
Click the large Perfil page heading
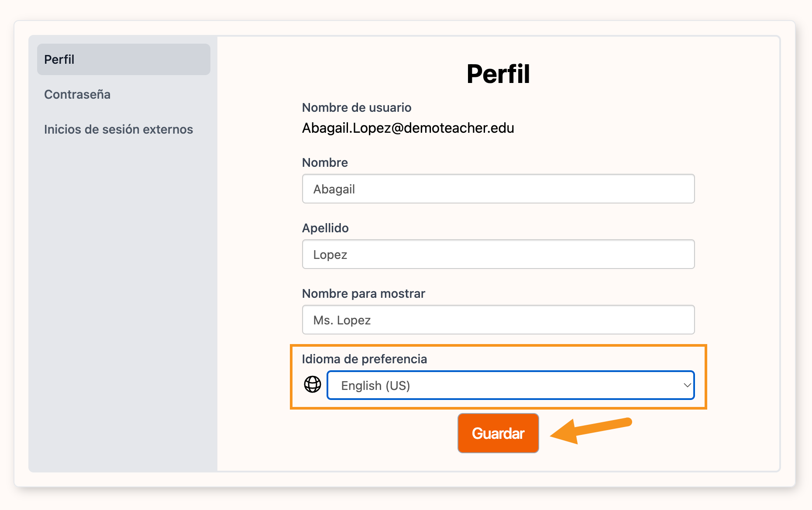click(498, 74)
